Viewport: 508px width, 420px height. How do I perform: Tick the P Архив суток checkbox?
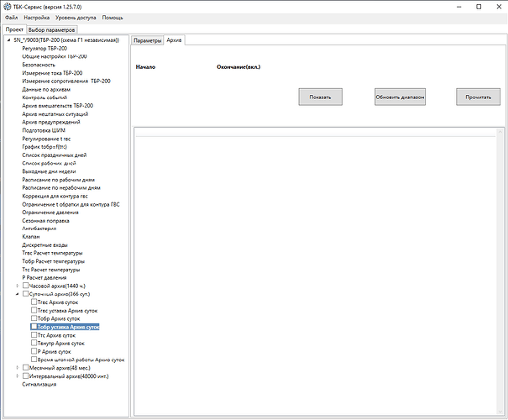[34, 351]
